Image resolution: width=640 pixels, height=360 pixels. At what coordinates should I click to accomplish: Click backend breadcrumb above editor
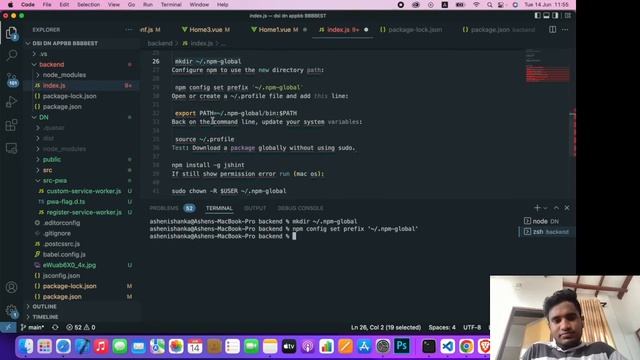coord(160,43)
